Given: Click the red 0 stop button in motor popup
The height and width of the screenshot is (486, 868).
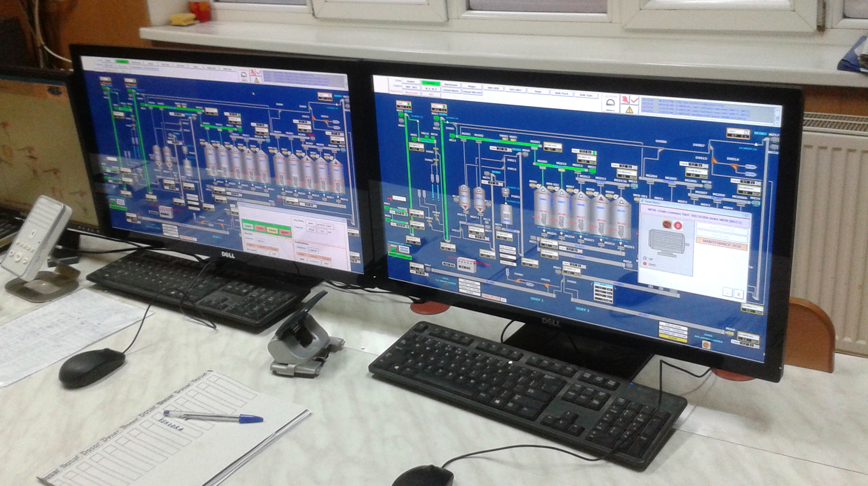Looking at the screenshot, I should click(678, 226).
